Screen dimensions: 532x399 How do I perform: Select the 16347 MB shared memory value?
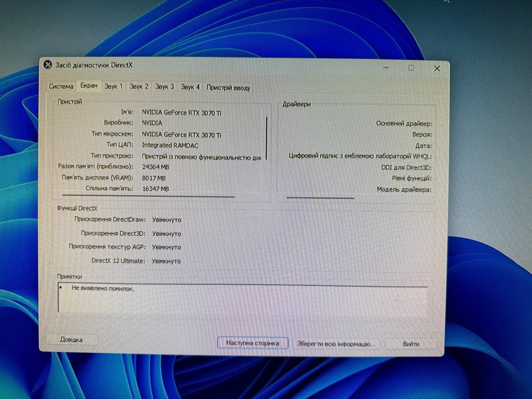(156, 189)
